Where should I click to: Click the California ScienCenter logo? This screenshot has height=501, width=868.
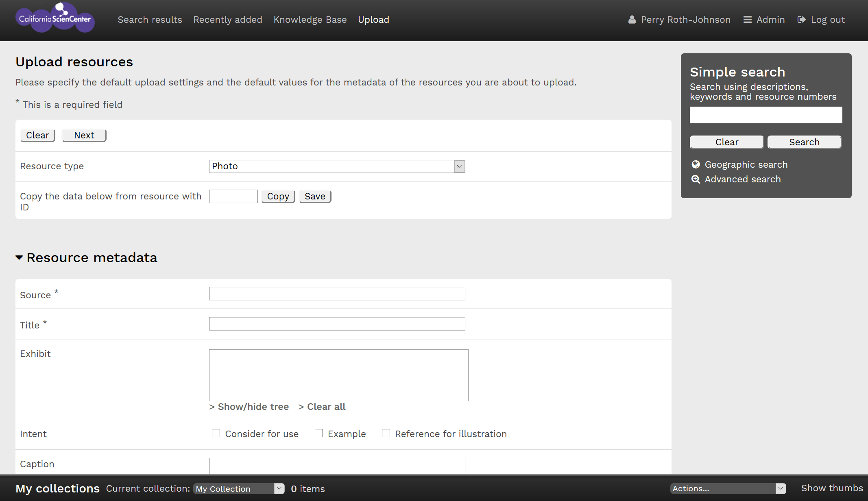tap(55, 18)
